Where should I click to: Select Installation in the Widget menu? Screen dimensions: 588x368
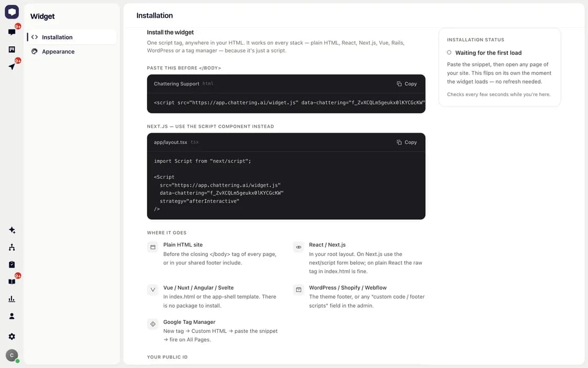[x=71, y=37]
